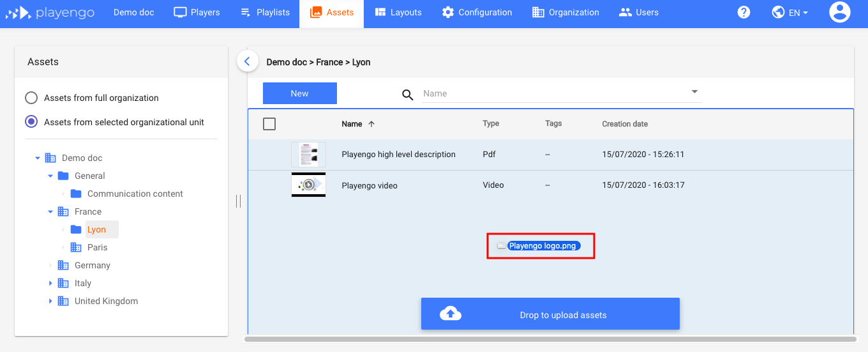Open the Playengo high level description thumbnail
This screenshot has width=868, height=352.
pyautogui.click(x=308, y=155)
